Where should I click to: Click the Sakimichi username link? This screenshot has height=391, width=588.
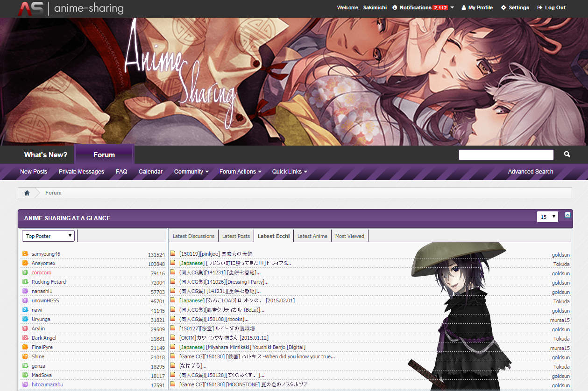coord(375,7)
